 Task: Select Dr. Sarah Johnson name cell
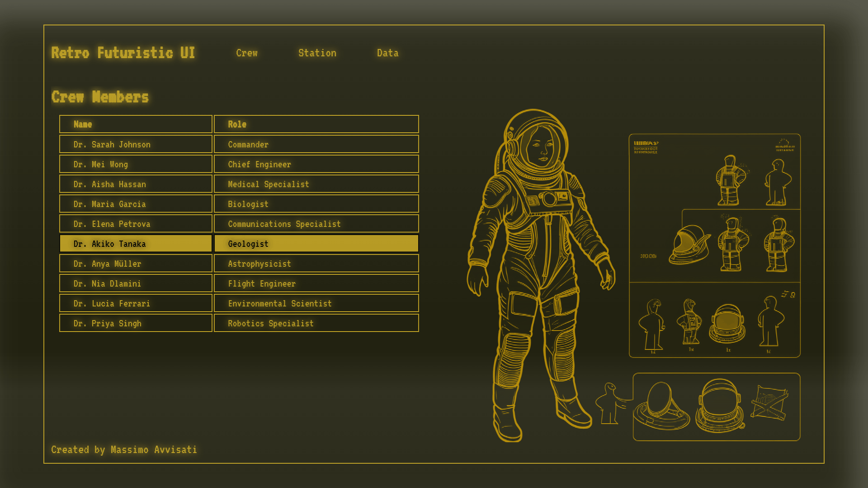pyautogui.click(x=136, y=144)
